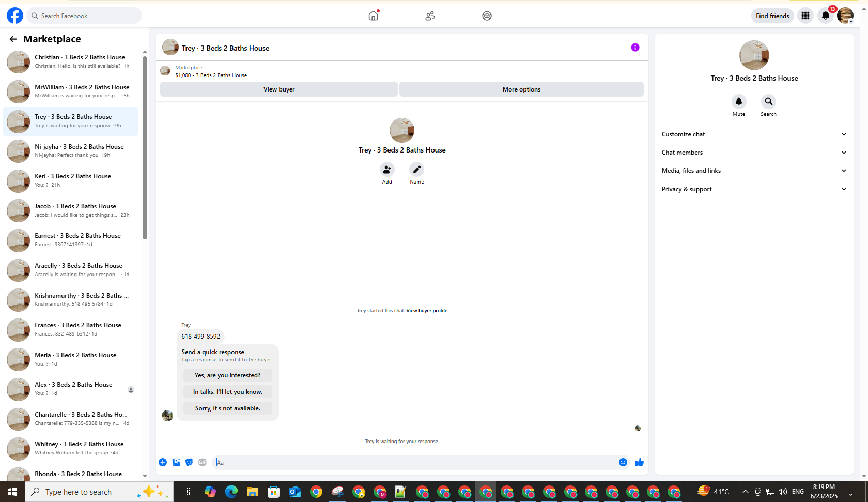
Task: Open the conversation with Chantarelle
Action: click(x=71, y=419)
